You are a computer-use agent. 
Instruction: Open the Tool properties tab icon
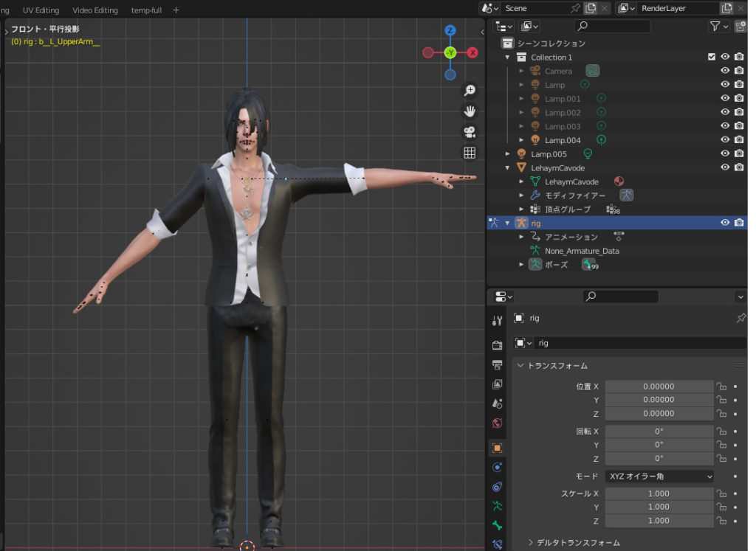[x=497, y=320]
